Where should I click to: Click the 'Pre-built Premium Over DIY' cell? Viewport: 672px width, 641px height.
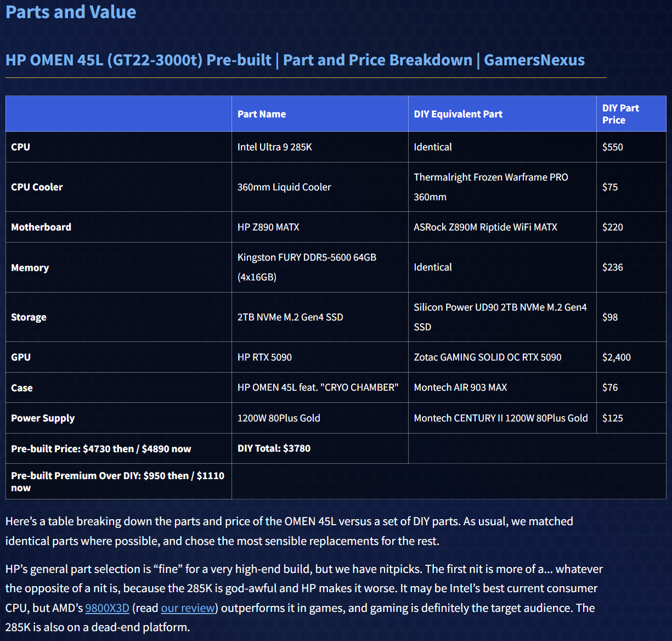click(x=118, y=481)
